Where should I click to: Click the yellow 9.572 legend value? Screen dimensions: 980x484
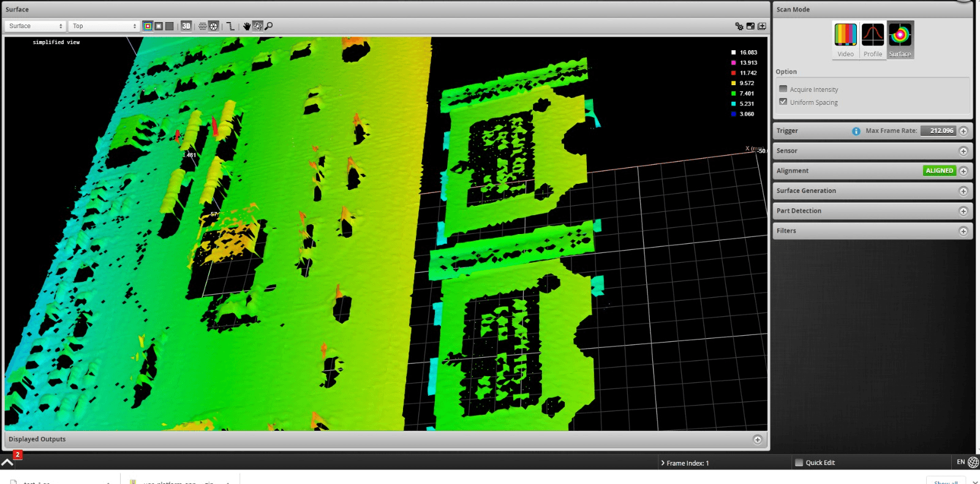pyautogui.click(x=747, y=83)
